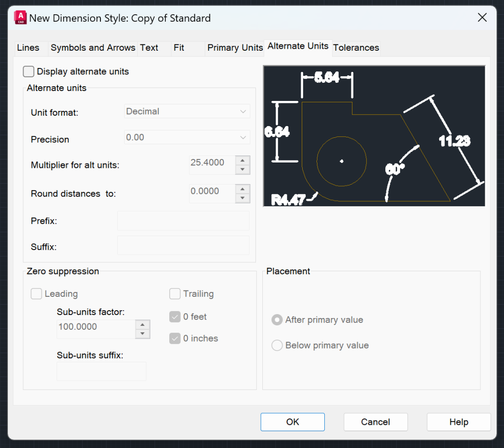This screenshot has height=448, width=504.
Task: Click the Prefix input field
Action: [183, 221]
